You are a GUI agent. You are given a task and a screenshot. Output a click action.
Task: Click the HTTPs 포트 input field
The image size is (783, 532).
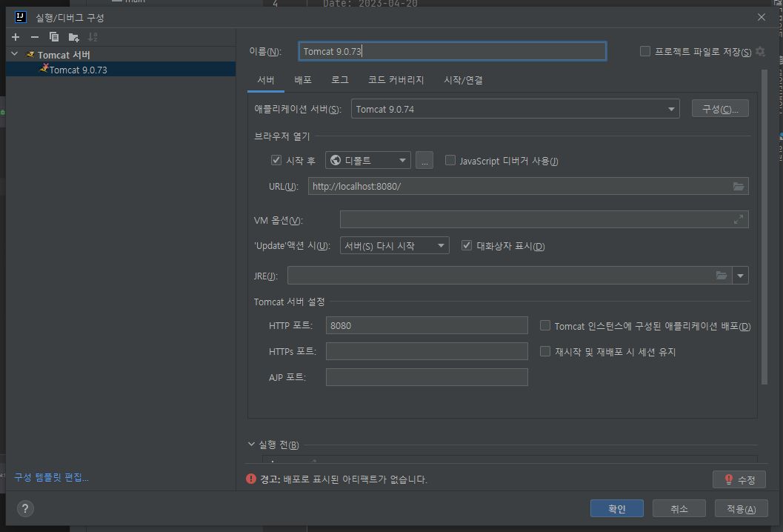[x=427, y=351]
